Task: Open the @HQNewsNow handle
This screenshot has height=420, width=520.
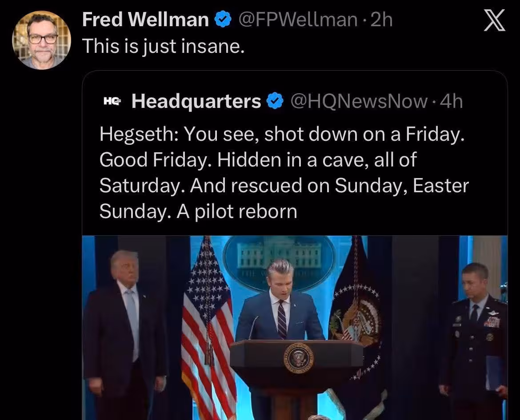Action: [x=359, y=101]
